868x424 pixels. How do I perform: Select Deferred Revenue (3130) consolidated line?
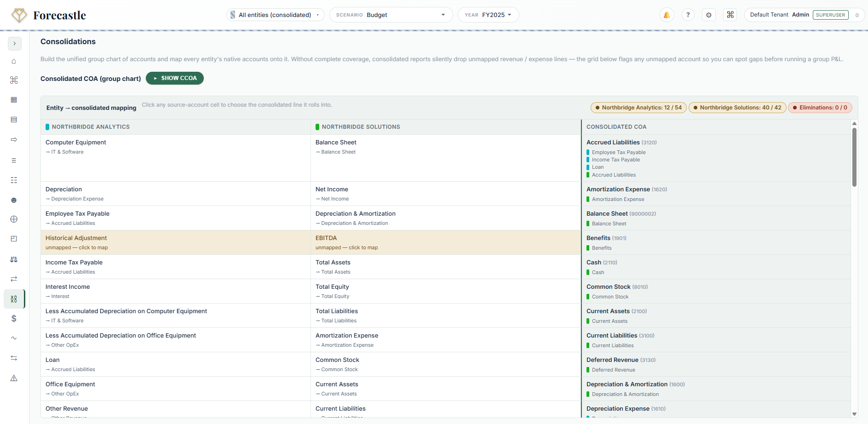(716, 364)
